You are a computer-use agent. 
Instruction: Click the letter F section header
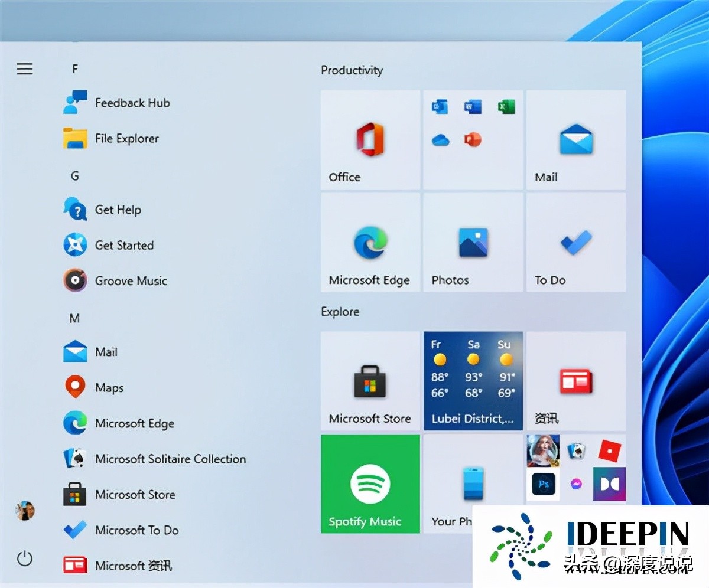(75, 69)
